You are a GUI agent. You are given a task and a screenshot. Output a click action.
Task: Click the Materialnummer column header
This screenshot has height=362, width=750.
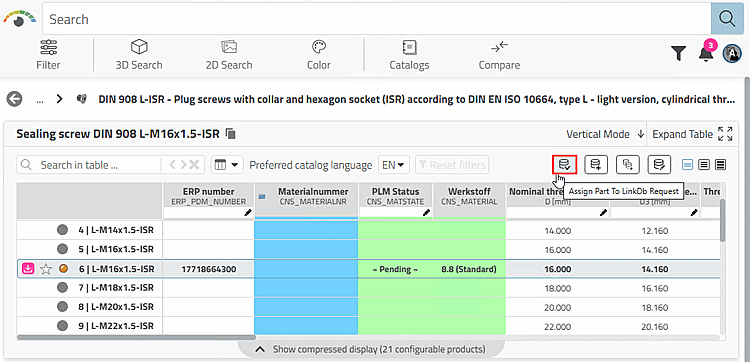pos(306,196)
